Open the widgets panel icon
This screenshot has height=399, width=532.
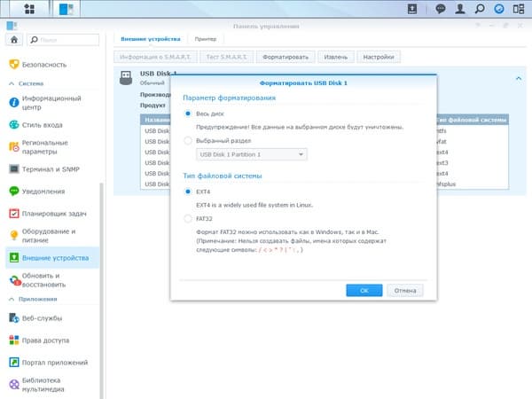(x=519, y=9)
